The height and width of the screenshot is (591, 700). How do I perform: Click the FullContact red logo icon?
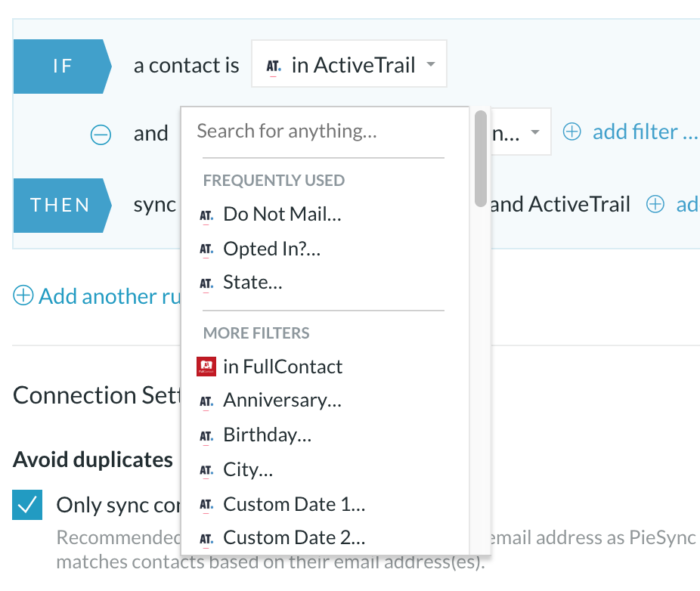pos(206,367)
